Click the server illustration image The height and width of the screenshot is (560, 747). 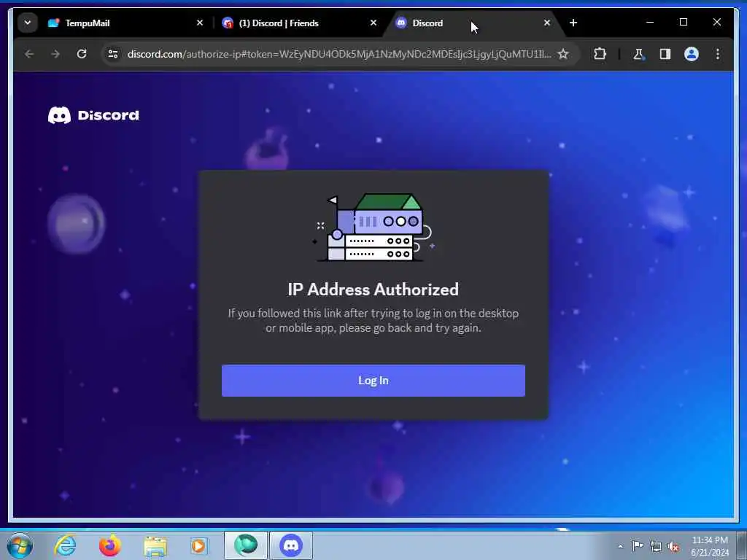click(x=374, y=227)
